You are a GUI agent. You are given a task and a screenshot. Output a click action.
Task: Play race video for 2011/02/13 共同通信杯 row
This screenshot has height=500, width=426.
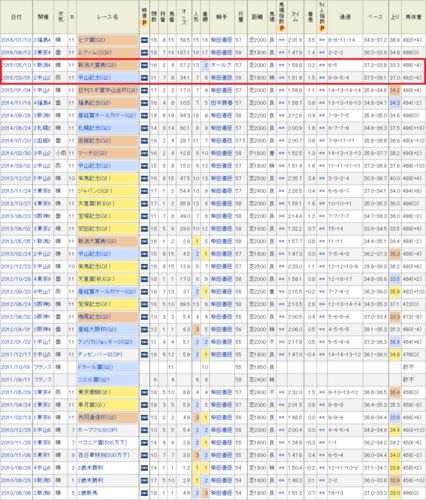144,417
